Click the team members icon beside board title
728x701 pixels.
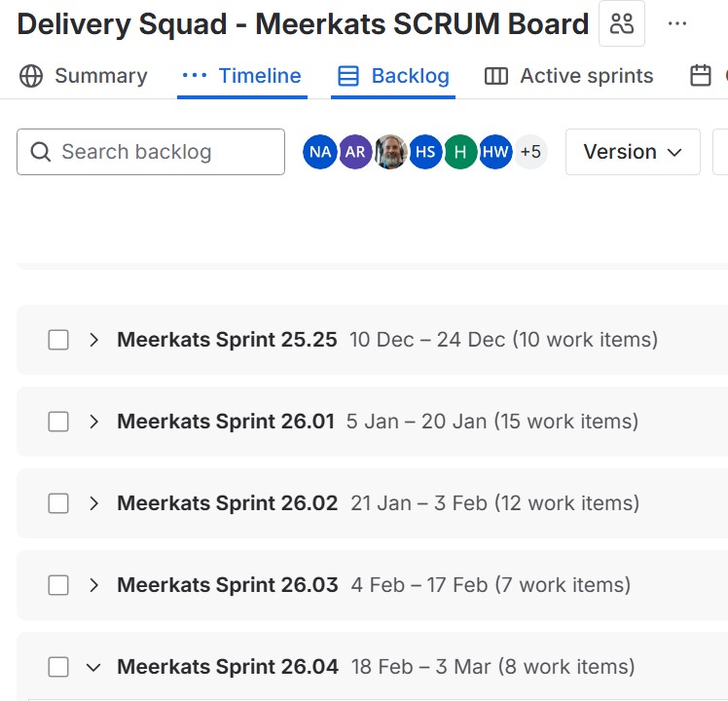click(x=621, y=23)
